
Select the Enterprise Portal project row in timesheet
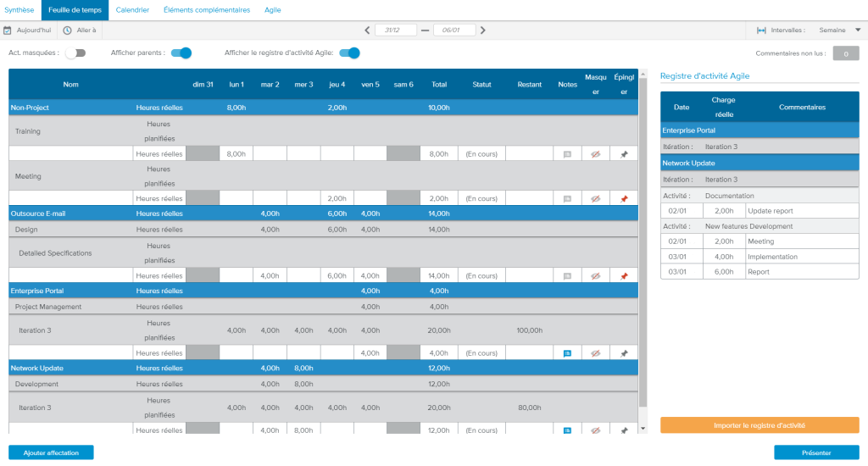323,291
